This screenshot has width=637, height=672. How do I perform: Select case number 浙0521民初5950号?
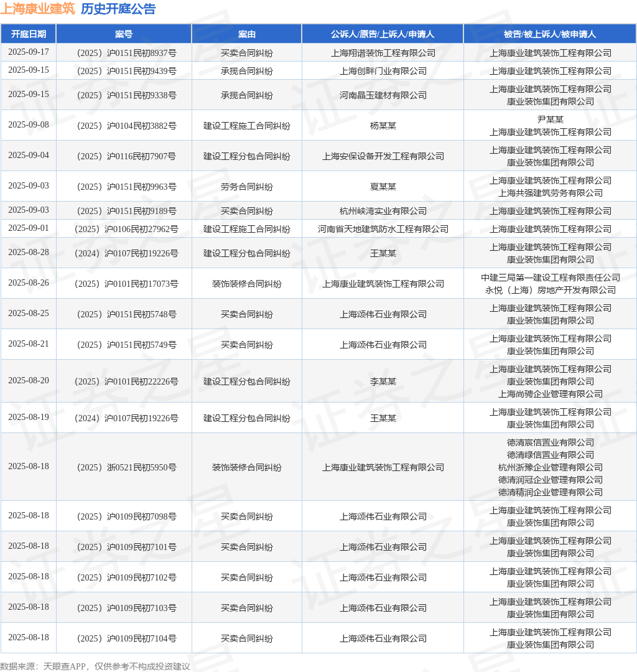click(x=127, y=467)
